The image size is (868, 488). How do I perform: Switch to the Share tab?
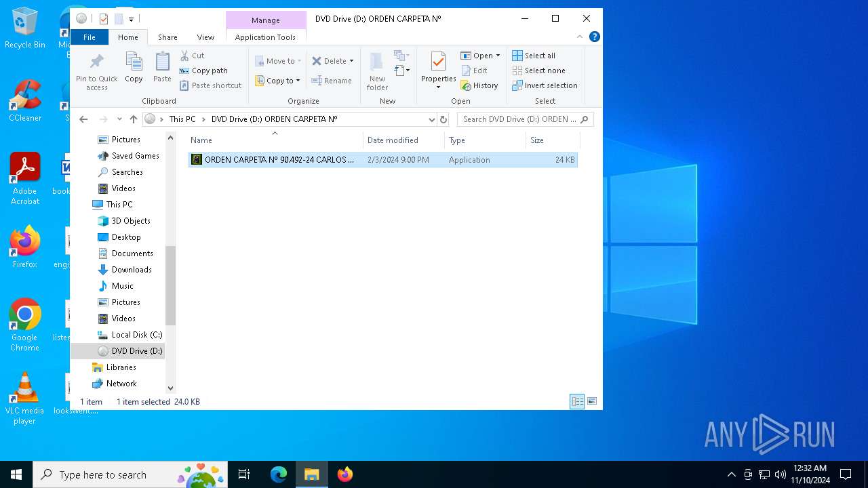click(x=167, y=37)
